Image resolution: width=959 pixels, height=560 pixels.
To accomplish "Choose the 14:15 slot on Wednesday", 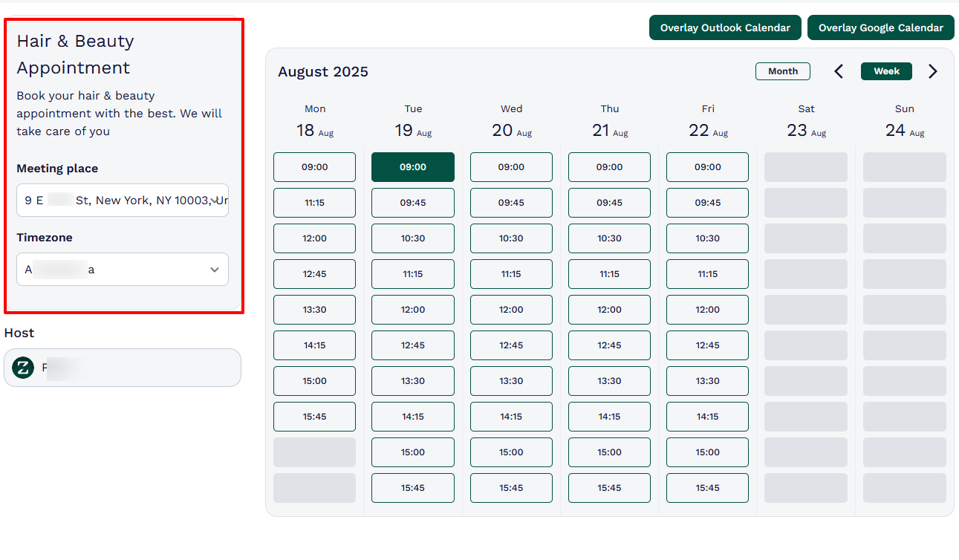I will pos(511,417).
